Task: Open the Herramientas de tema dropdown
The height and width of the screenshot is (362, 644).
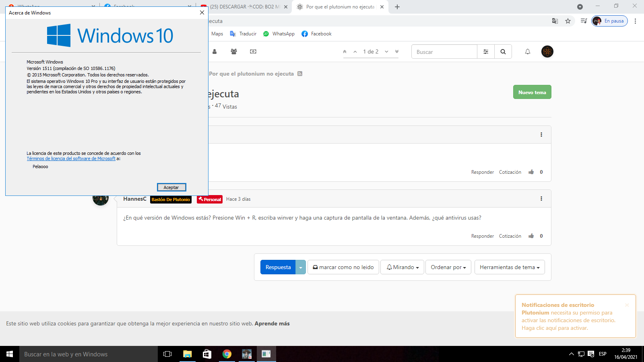Action: 510,267
